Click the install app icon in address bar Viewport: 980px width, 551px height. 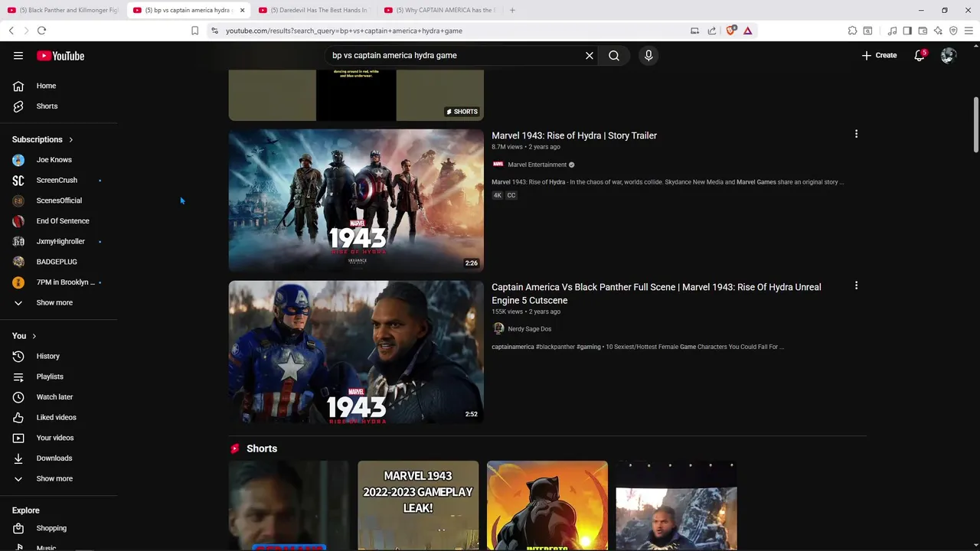click(x=694, y=31)
